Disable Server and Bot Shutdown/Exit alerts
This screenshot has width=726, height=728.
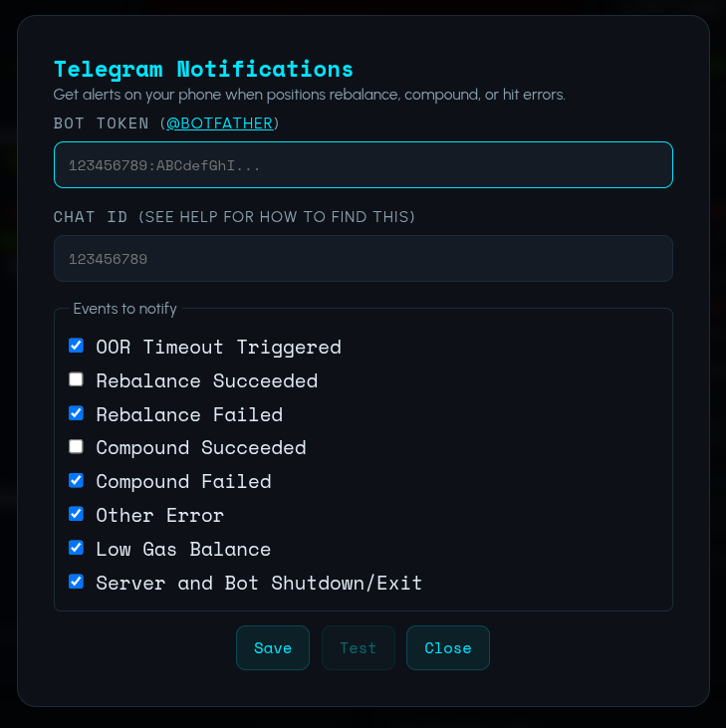click(76, 582)
